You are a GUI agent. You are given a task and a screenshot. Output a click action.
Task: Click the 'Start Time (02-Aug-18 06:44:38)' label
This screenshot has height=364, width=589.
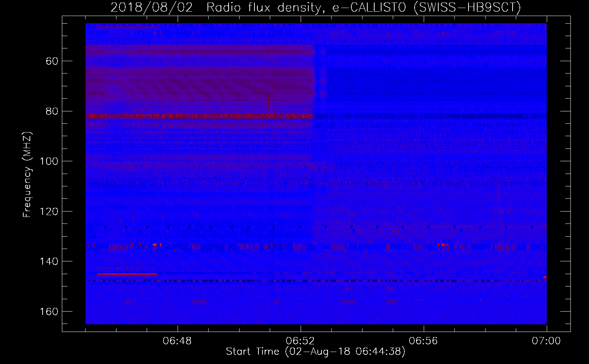(x=316, y=352)
